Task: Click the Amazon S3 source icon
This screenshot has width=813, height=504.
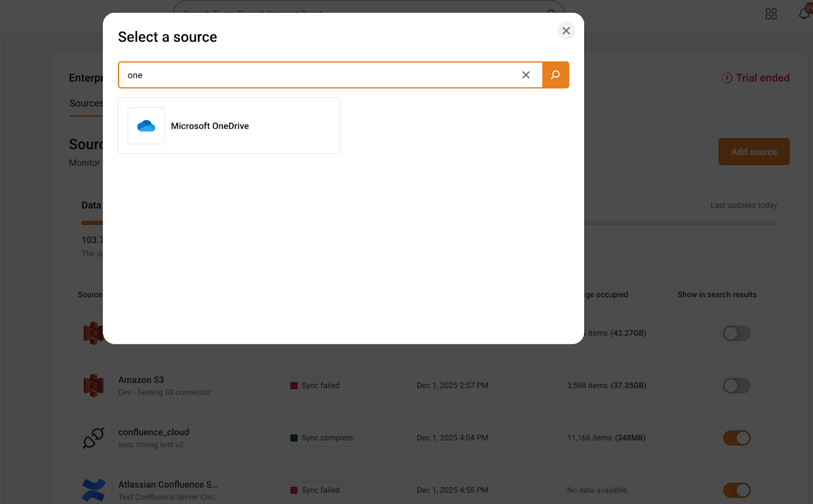Action: [x=93, y=386]
